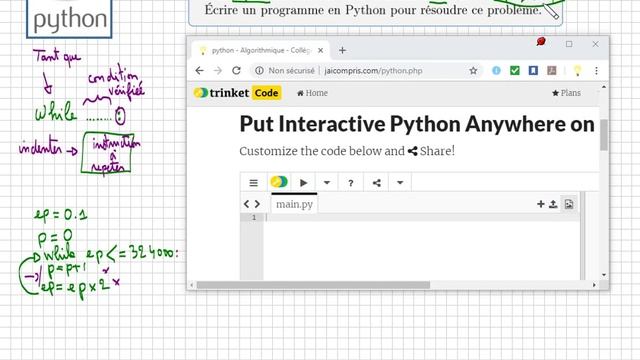Click the Put Interactive Python Anywhere heading
This screenshot has height=360, width=640.
click(x=417, y=124)
